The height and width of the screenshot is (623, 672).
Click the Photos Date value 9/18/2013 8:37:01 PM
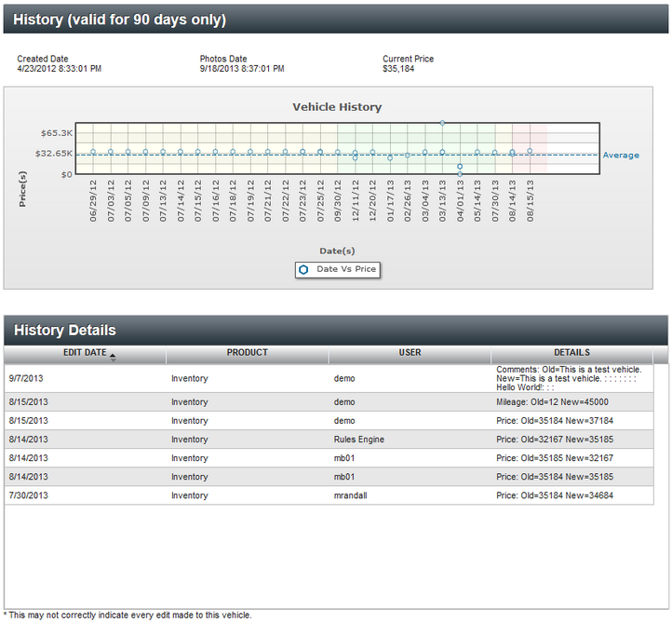(x=242, y=69)
